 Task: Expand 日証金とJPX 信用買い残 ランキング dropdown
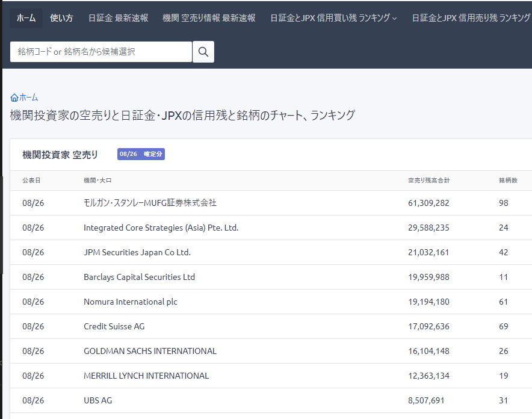click(x=333, y=18)
